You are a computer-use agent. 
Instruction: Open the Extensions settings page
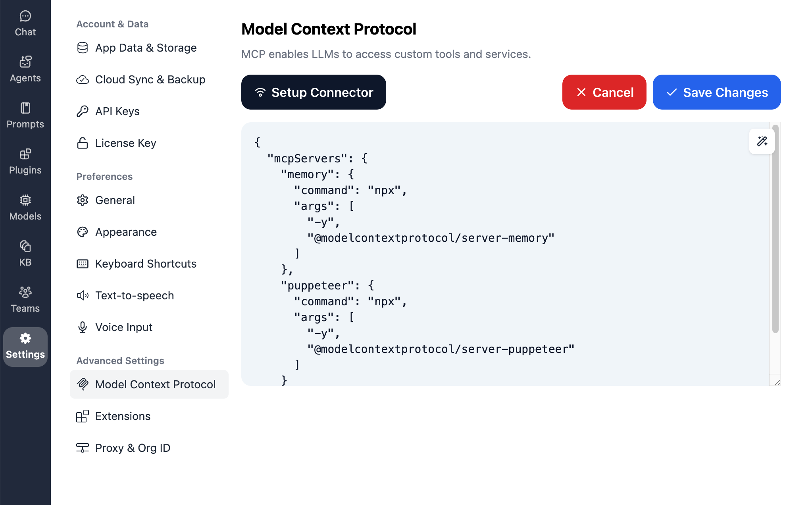click(x=123, y=416)
